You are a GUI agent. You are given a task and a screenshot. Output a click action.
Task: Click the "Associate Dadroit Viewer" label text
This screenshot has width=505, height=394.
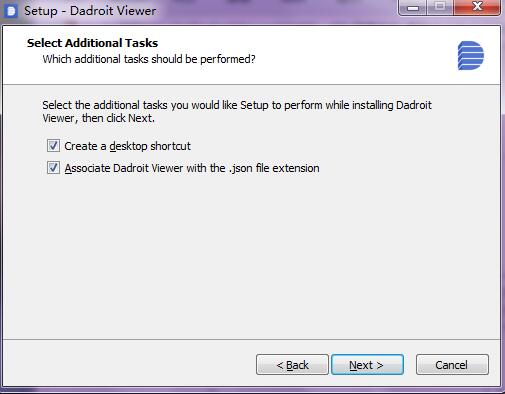click(124, 168)
